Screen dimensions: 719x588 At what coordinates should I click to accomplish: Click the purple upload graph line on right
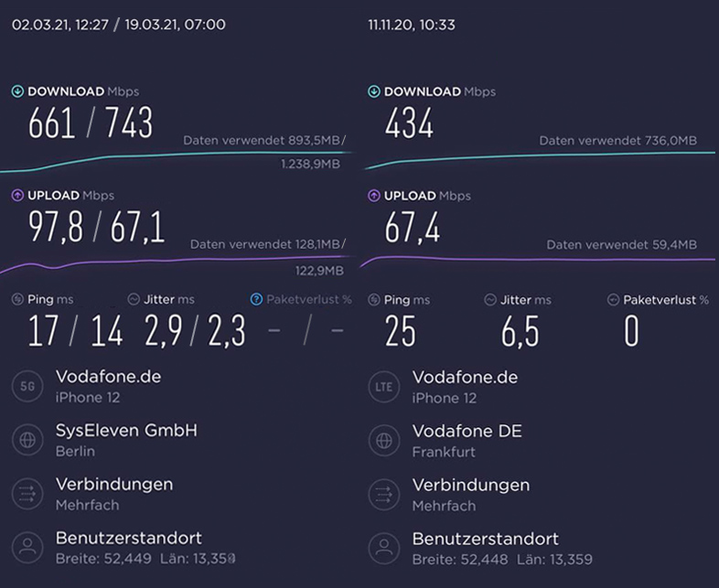coord(537,261)
